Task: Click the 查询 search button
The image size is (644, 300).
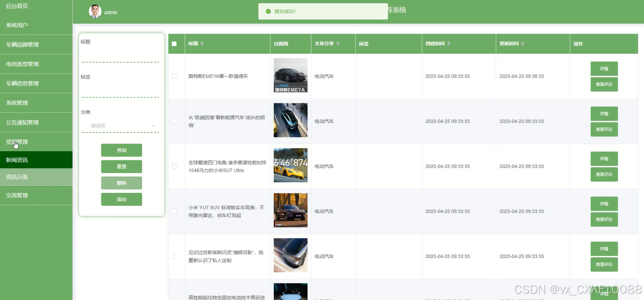Action: click(x=122, y=150)
